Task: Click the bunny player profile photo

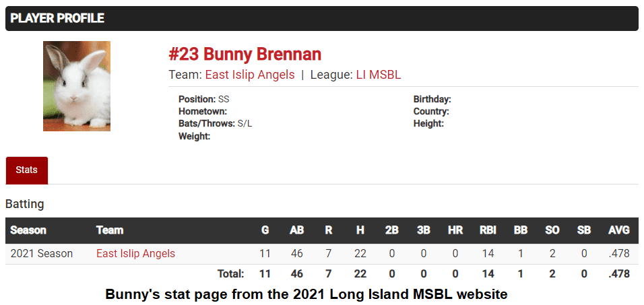Action: point(77,86)
